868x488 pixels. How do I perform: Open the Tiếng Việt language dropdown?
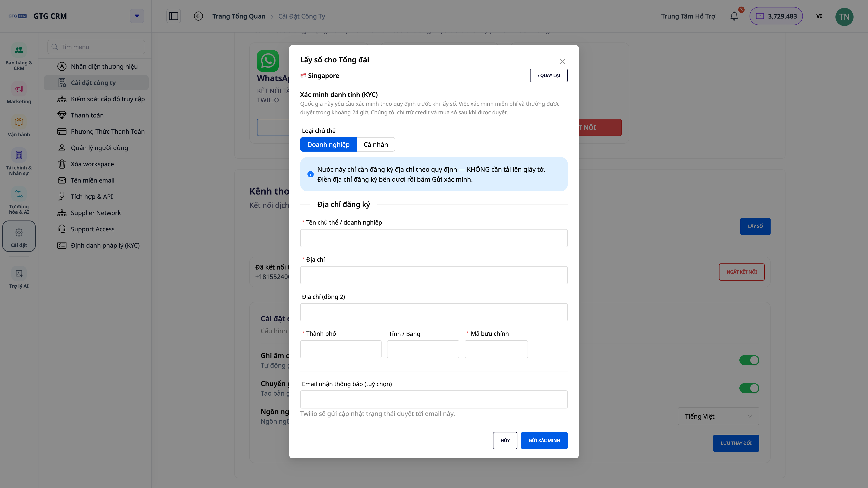click(x=718, y=416)
